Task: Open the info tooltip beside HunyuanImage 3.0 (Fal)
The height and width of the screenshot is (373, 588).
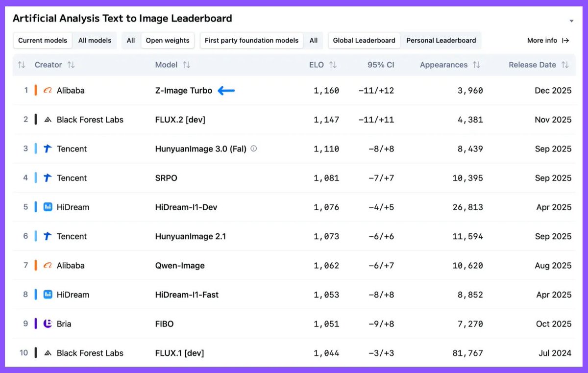Action: click(x=253, y=149)
